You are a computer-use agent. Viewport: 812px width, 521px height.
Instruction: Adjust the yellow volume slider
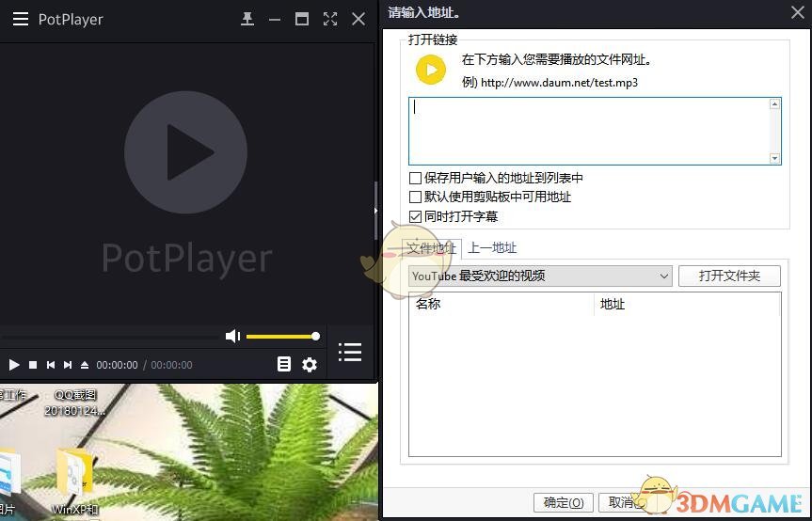coord(283,337)
